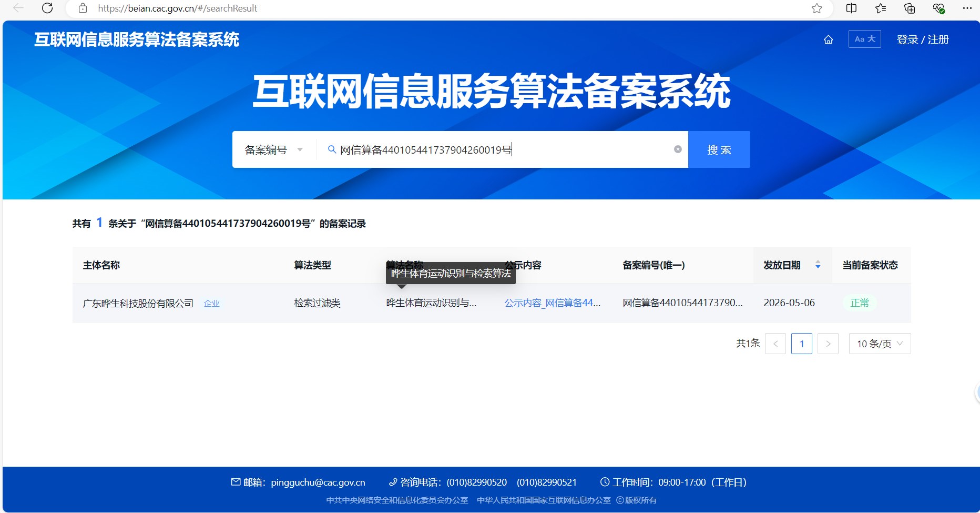The width and height of the screenshot is (980, 513).
Task: Click the browser back arrow
Action: [x=18, y=8]
